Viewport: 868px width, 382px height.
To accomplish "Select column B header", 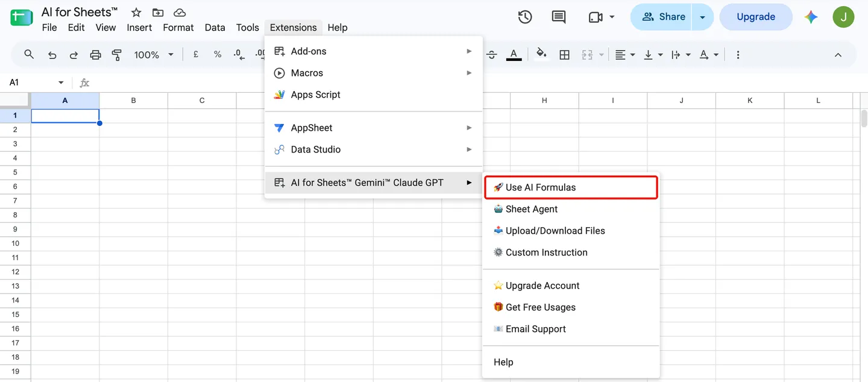I will (x=133, y=101).
